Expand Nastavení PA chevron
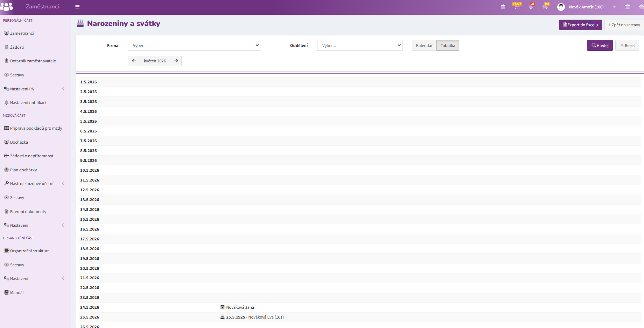 [x=63, y=89]
